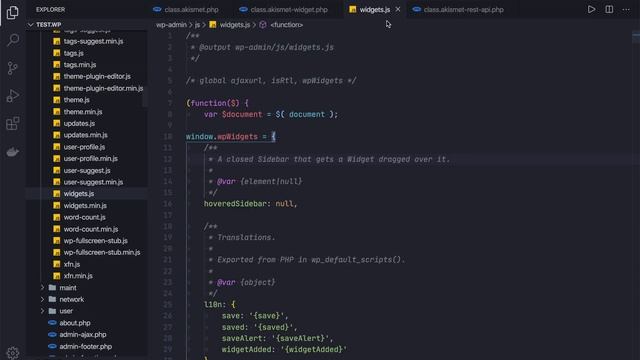Viewport: 640px width, 360px height.
Task: Click the '(function($) {' code line
Action: coord(217,103)
